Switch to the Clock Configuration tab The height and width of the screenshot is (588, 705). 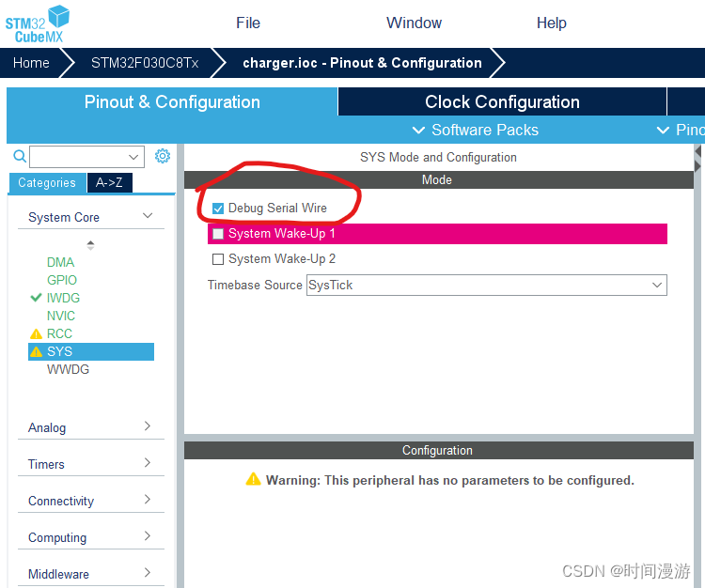click(x=502, y=102)
